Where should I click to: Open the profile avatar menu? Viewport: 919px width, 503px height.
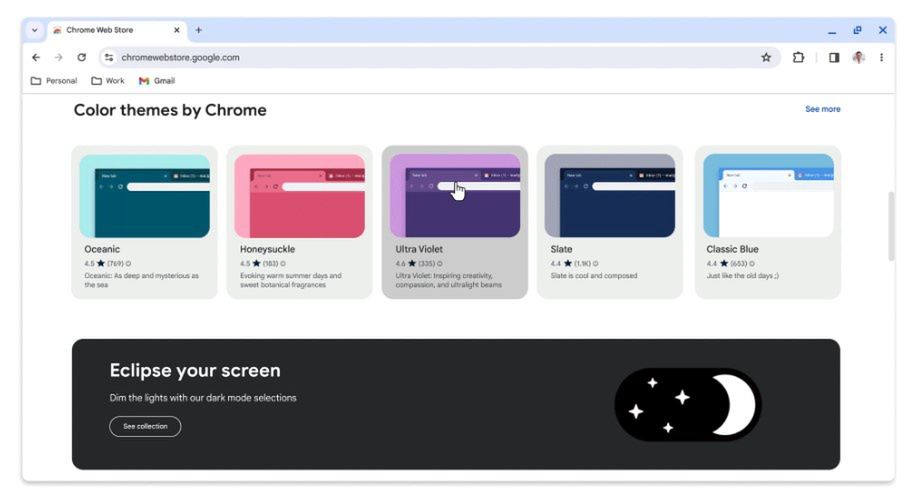(859, 57)
